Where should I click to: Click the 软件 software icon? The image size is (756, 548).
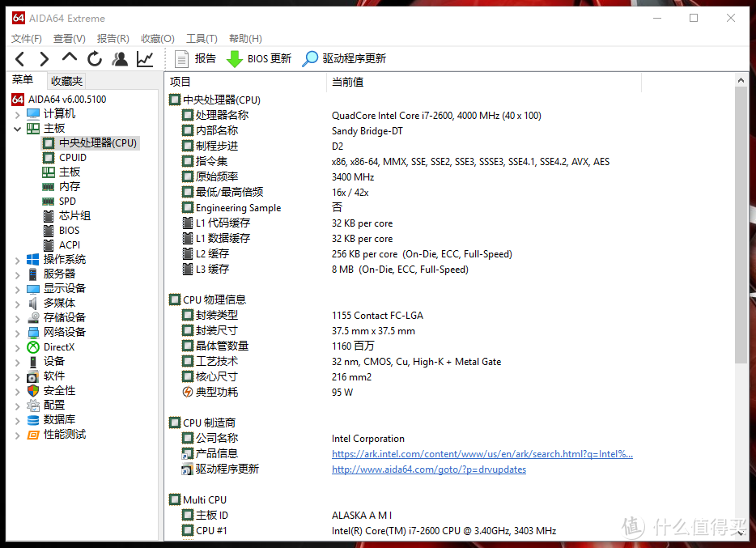coord(33,376)
